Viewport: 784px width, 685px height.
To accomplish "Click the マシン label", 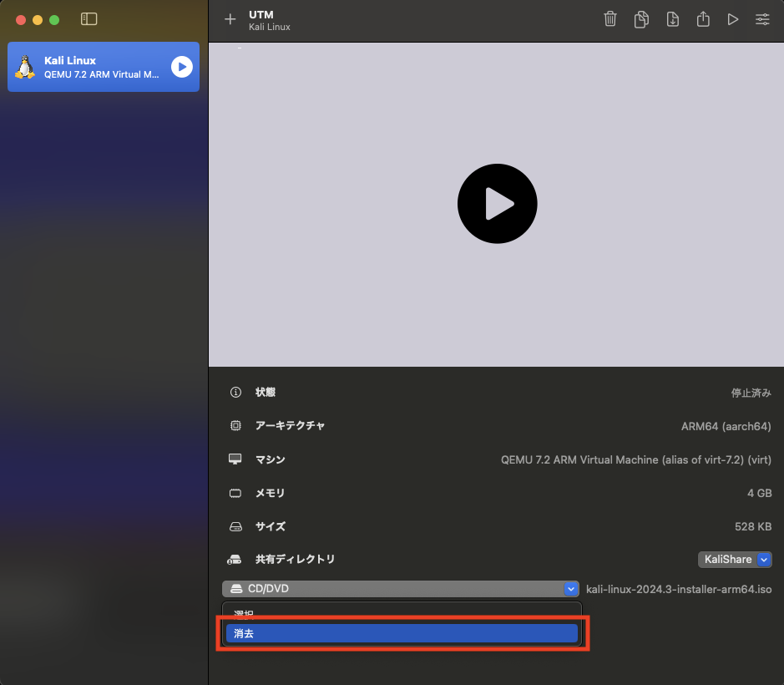I will tap(270, 459).
